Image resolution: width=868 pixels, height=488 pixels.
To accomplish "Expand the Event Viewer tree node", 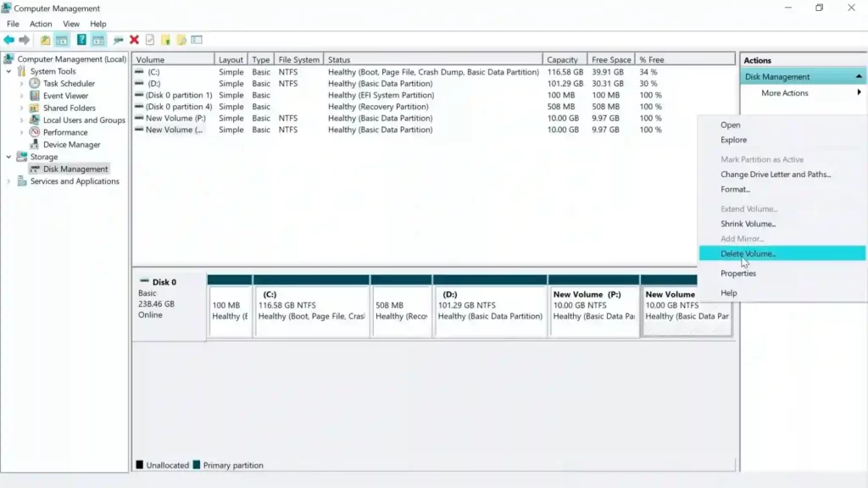I will tap(21, 96).
